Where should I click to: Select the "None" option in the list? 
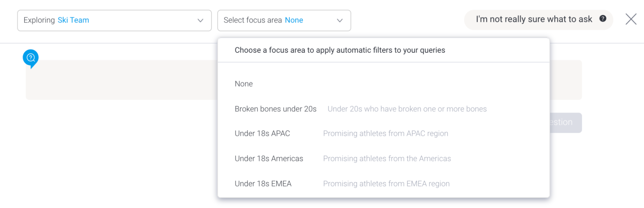click(244, 84)
